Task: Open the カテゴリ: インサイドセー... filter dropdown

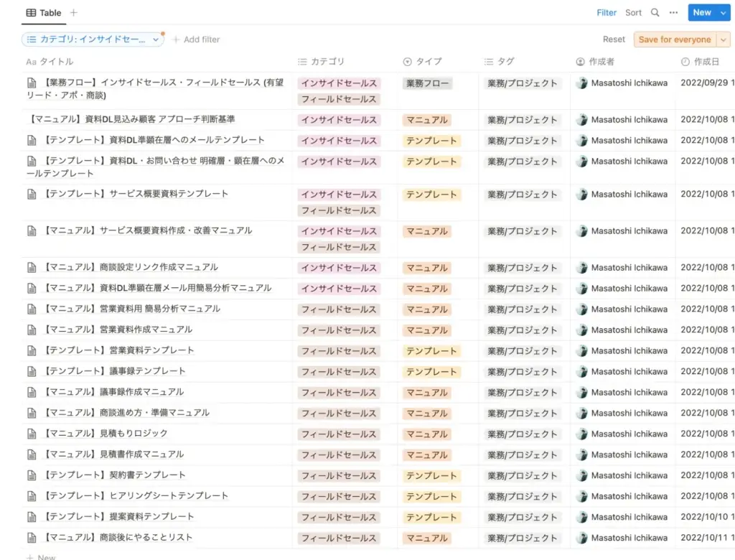Action: [x=93, y=39]
